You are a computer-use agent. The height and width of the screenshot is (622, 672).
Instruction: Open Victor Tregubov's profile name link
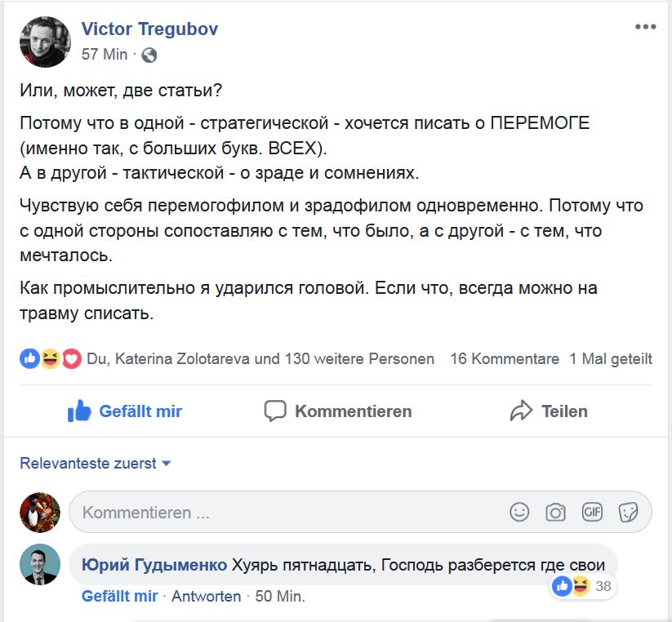point(149,29)
